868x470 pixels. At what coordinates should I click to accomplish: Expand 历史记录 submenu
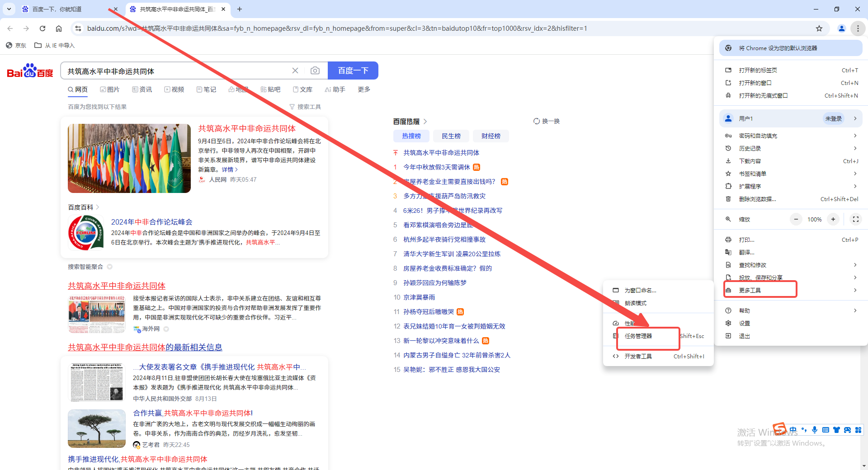791,148
